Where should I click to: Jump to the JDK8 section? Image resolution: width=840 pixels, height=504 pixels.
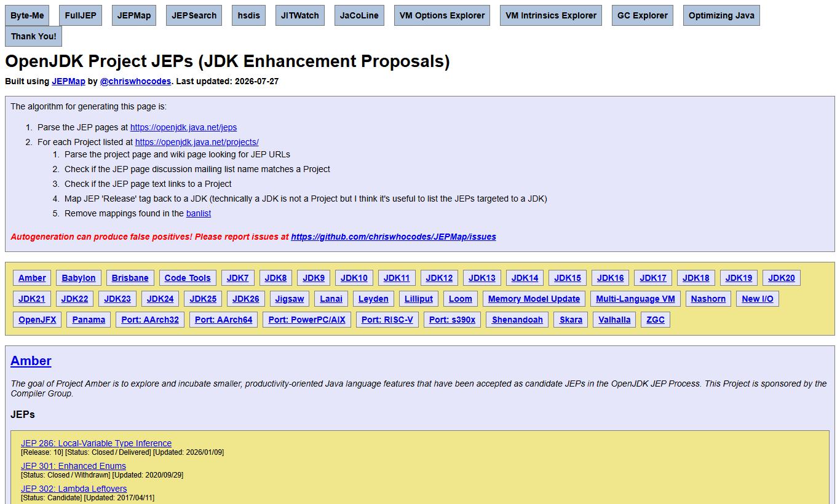[x=276, y=278]
